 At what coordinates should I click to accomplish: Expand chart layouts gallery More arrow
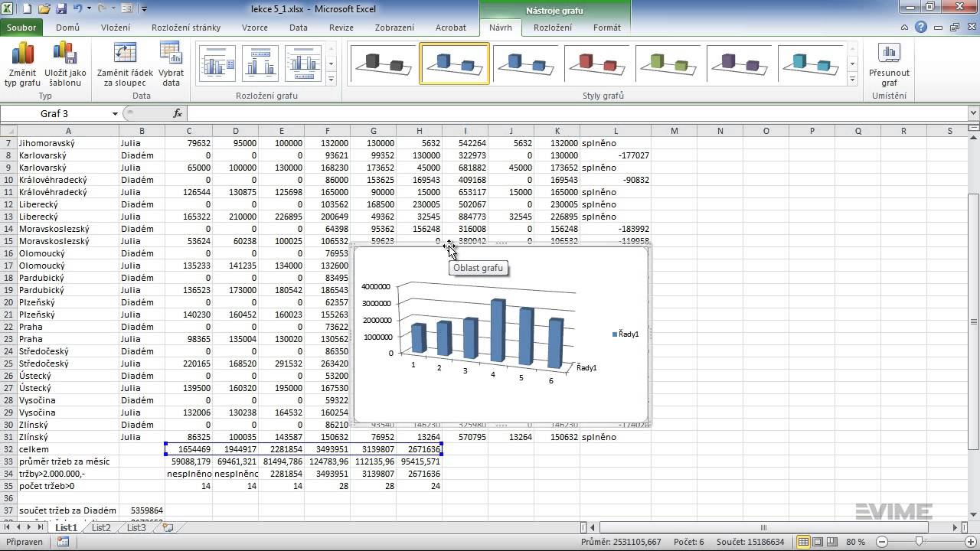[332, 78]
